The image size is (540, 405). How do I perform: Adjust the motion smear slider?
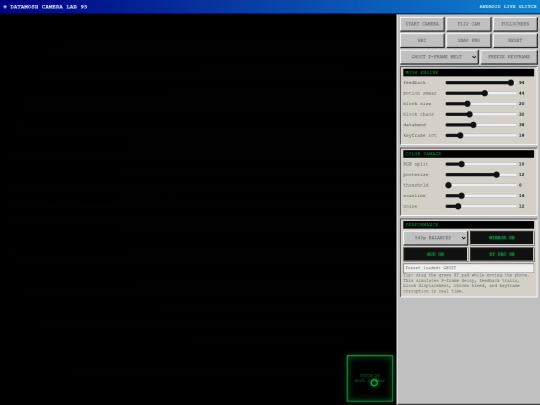click(481, 93)
